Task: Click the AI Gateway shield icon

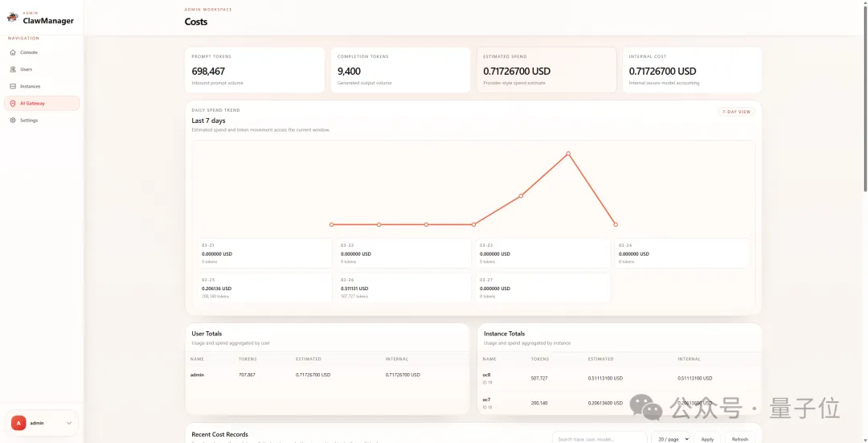Action: 13,103
